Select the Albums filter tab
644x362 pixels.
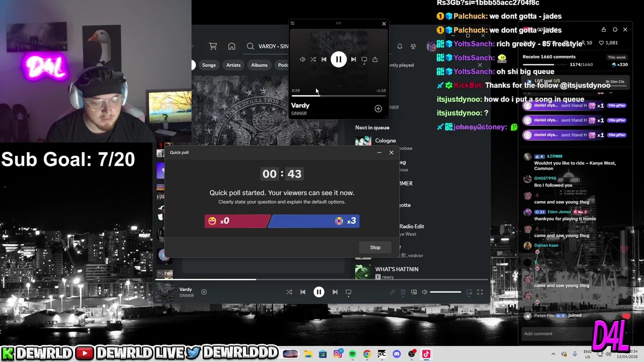(x=259, y=65)
